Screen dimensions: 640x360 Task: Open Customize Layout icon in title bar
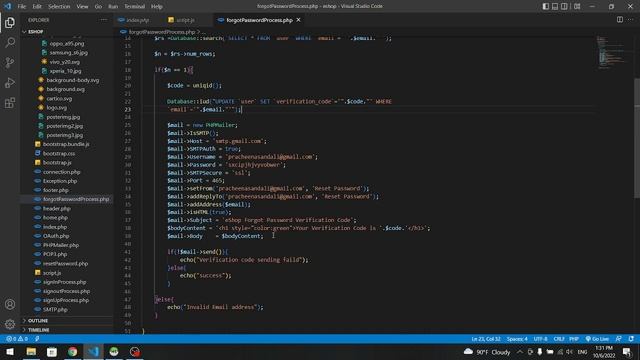pos(577,6)
